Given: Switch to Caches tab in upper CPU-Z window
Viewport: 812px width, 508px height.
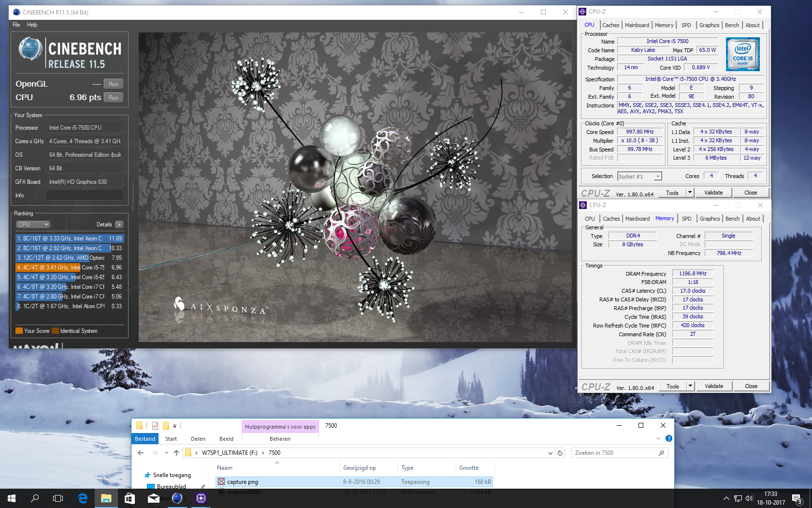Looking at the screenshot, I should click(x=610, y=25).
